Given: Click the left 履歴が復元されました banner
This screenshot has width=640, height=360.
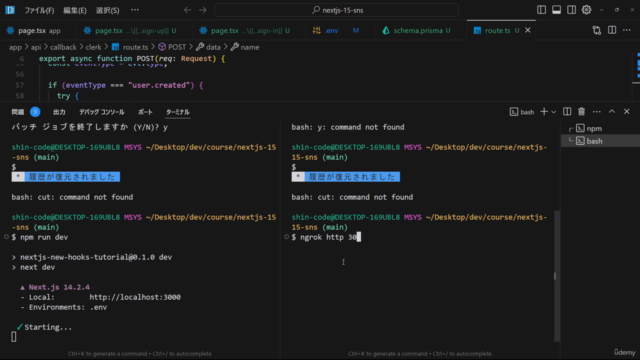Looking at the screenshot, I should tap(66, 177).
